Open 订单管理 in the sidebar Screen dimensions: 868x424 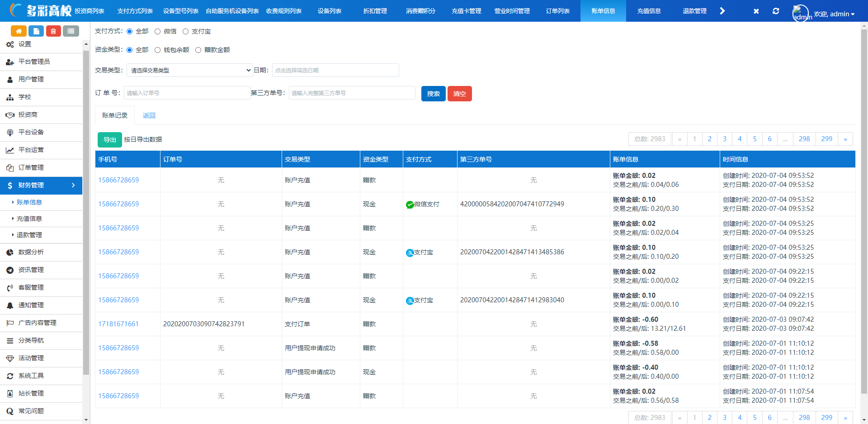(41, 168)
